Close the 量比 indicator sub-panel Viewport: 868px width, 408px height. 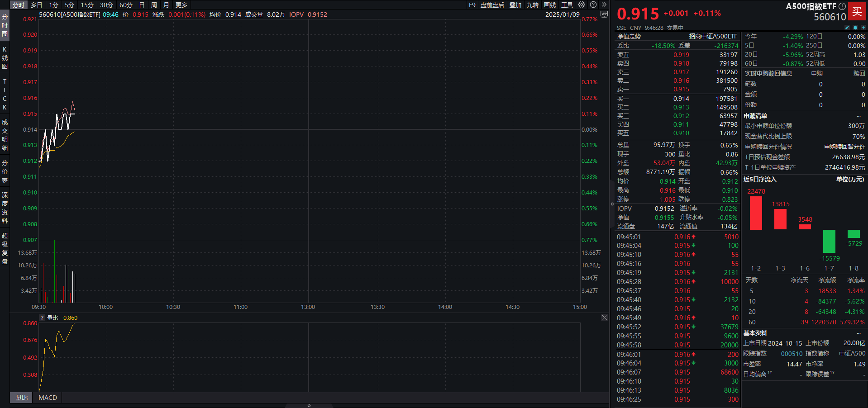604,318
